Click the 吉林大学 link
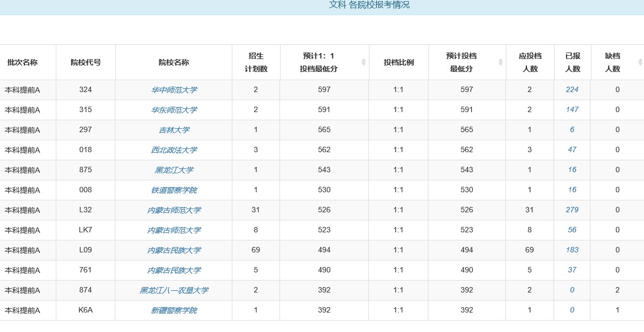 coord(173,130)
